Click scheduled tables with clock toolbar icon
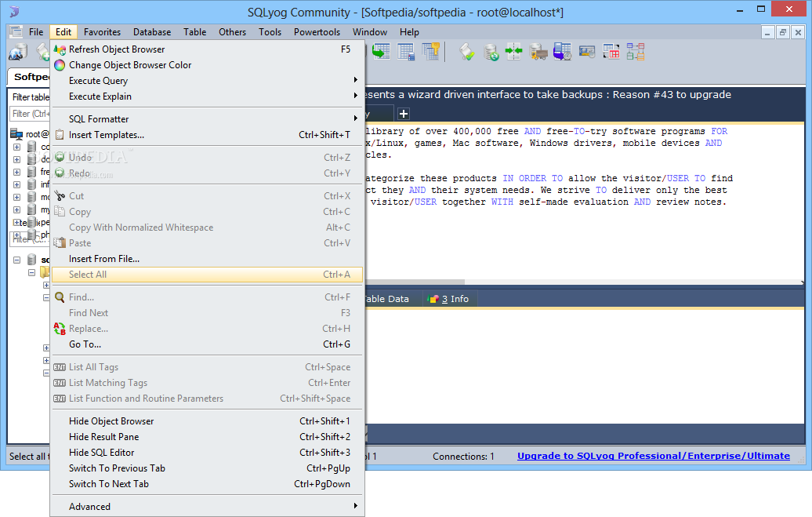The image size is (812, 517). pyautogui.click(x=563, y=52)
